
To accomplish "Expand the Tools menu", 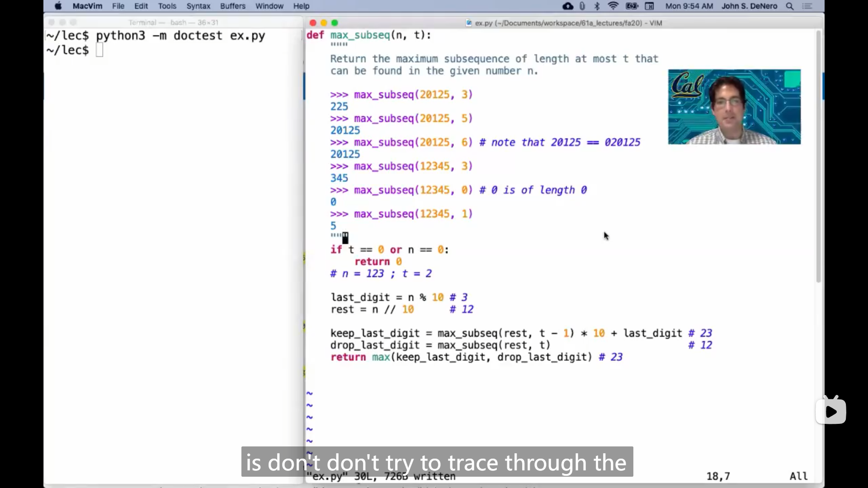I will pos(167,6).
